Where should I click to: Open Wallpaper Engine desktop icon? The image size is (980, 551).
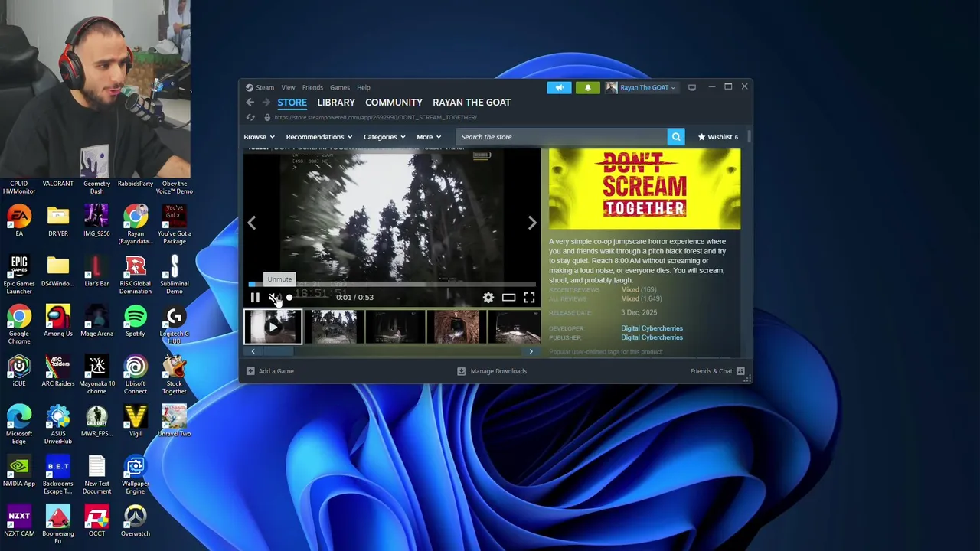(x=136, y=474)
